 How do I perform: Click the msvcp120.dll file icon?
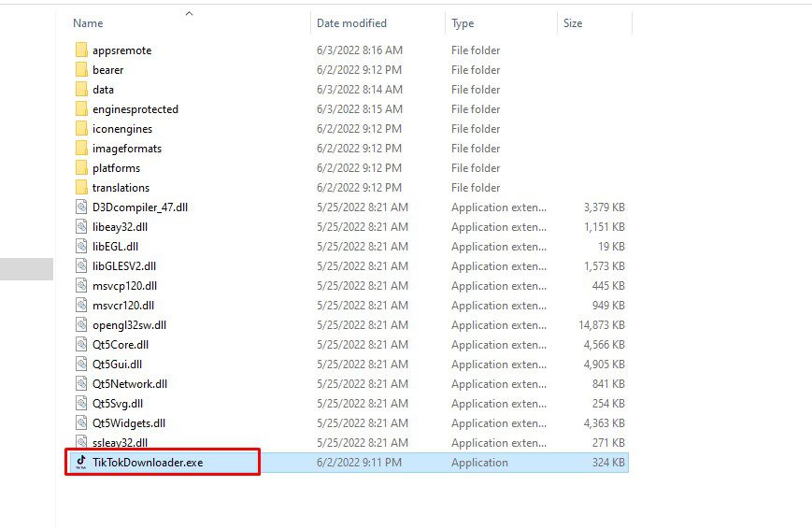(x=81, y=286)
